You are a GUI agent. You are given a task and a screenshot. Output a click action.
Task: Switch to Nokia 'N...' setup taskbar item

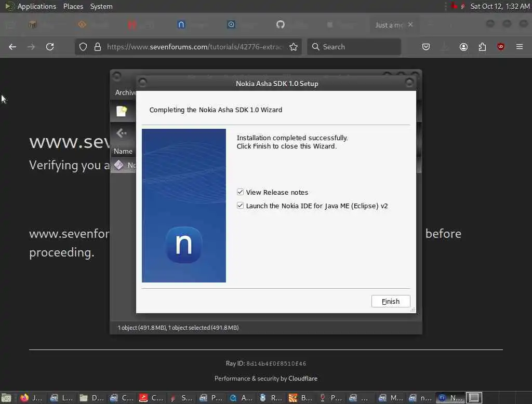pyautogui.click(x=450, y=398)
